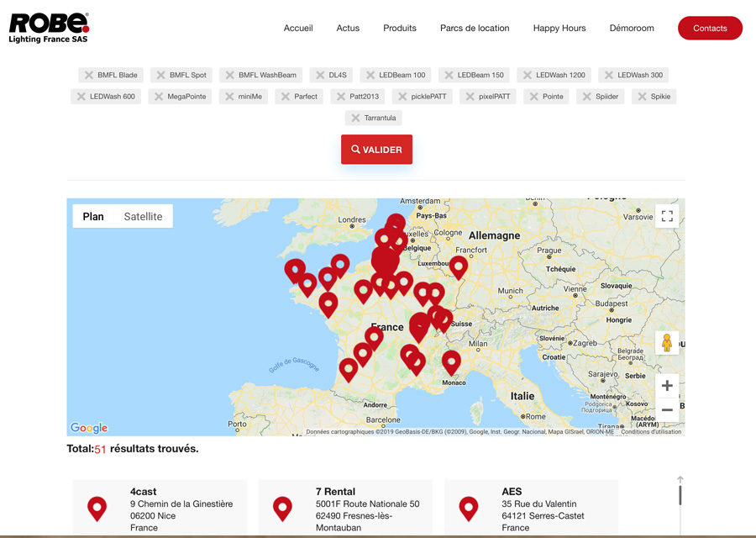Remove the Patt2013 filter tag

point(341,97)
